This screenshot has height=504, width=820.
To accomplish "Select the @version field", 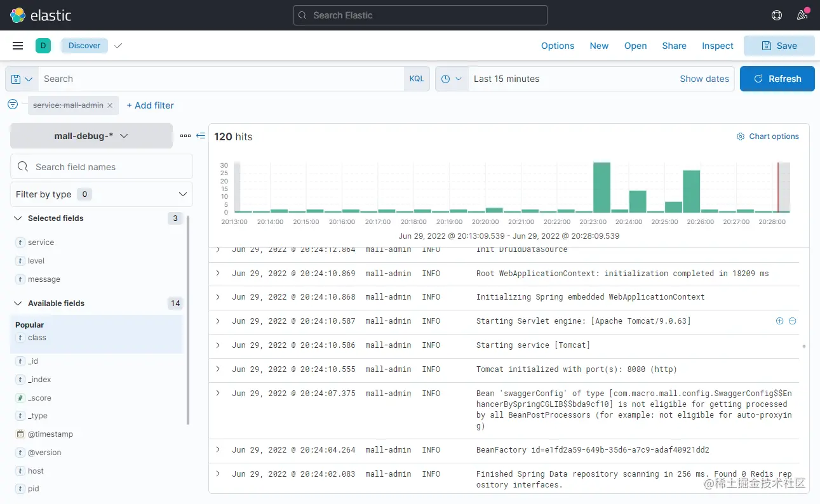I will coord(44,453).
